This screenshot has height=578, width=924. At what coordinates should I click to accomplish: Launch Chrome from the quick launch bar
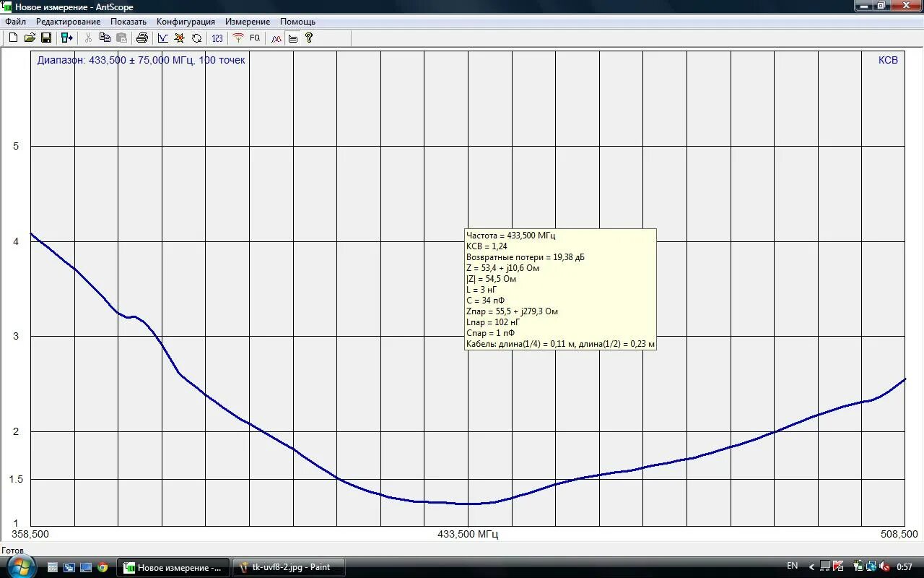[103, 567]
